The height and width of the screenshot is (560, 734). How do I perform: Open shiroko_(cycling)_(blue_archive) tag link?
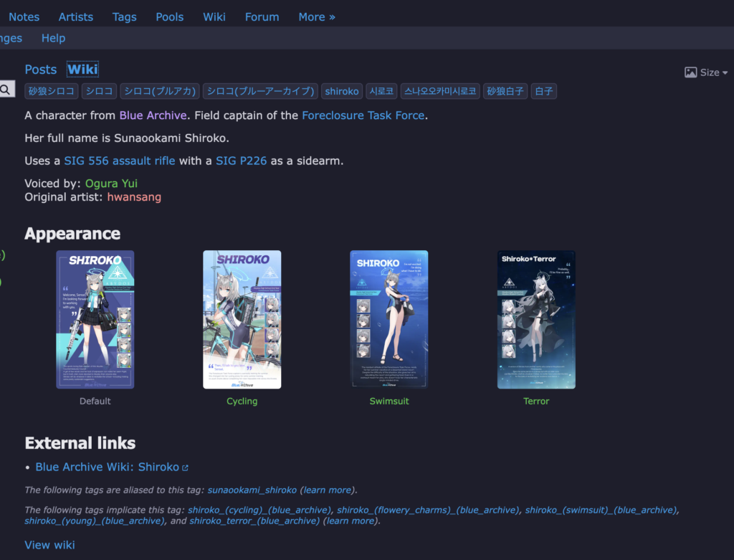(259, 510)
